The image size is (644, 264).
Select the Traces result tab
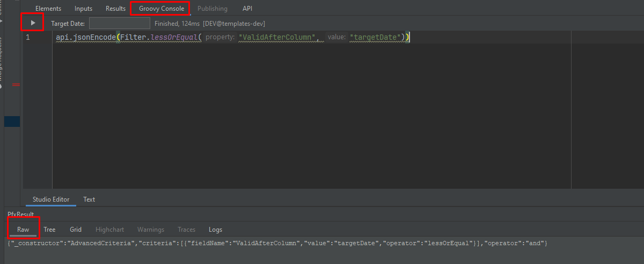(186, 230)
